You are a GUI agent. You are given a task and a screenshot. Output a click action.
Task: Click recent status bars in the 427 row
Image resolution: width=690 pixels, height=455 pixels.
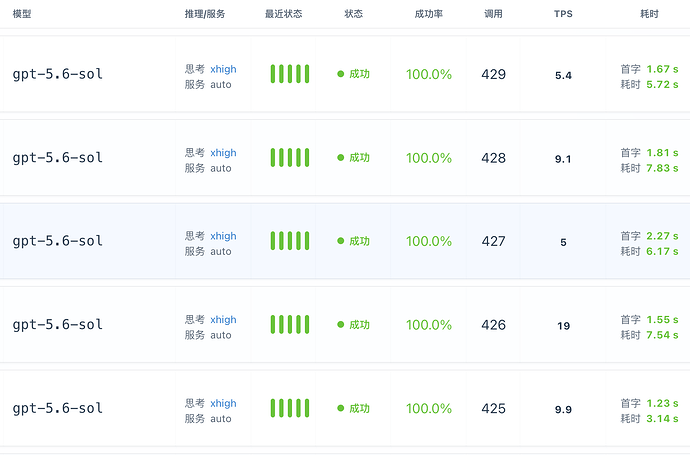click(x=290, y=241)
